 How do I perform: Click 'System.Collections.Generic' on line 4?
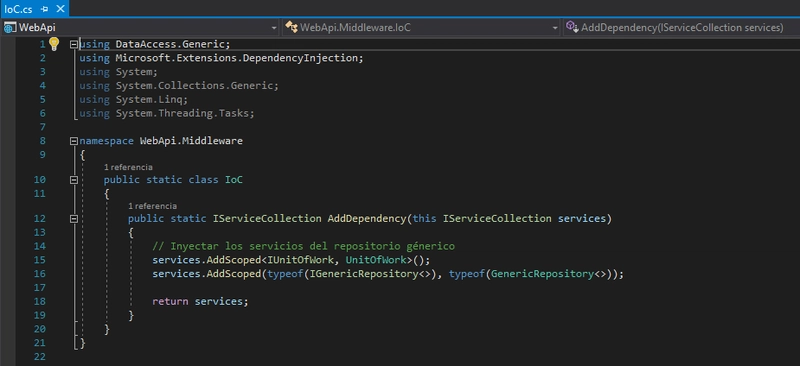[194, 85]
